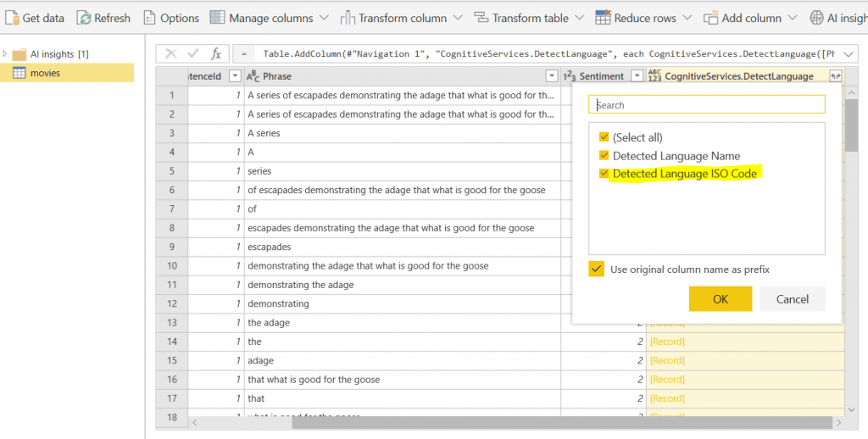Screen dimensions: 868x439
Task: Click the DetectLanguage column type icon
Action: coord(655,76)
